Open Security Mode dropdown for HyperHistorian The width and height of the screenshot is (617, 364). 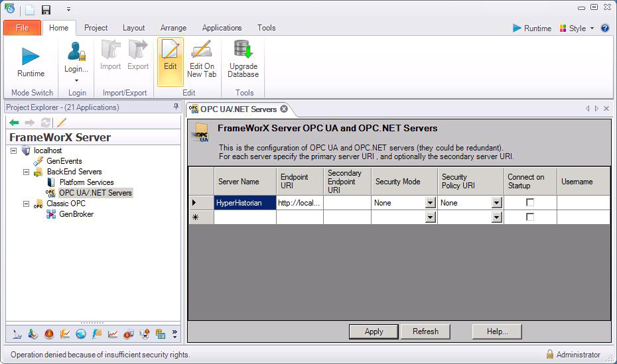pyautogui.click(x=430, y=203)
